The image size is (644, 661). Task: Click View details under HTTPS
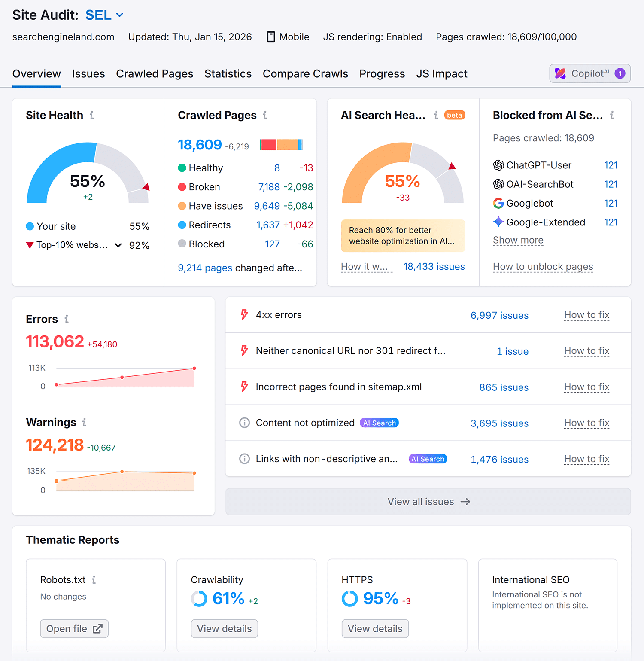[x=375, y=629]
